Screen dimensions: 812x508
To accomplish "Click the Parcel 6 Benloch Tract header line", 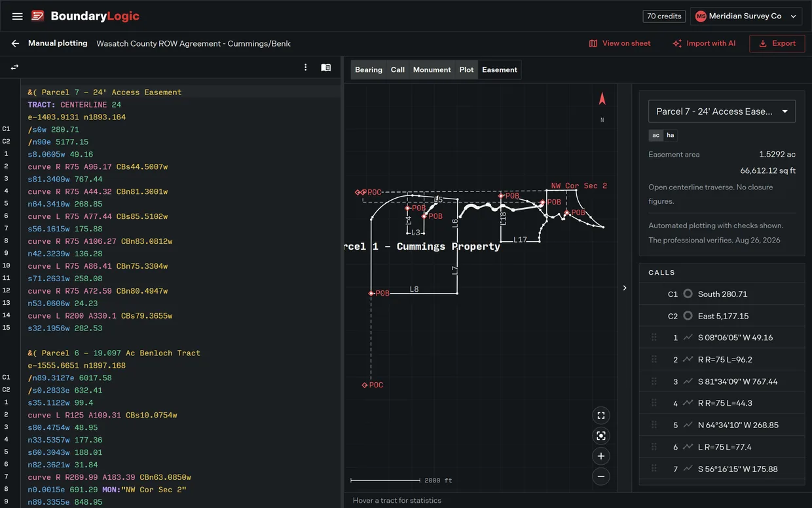I will 114,353.
